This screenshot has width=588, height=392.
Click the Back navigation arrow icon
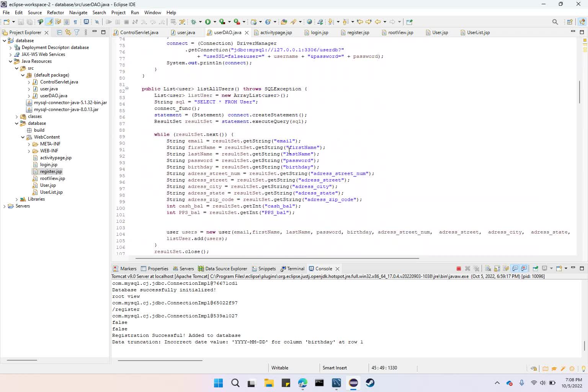point(378,22)
